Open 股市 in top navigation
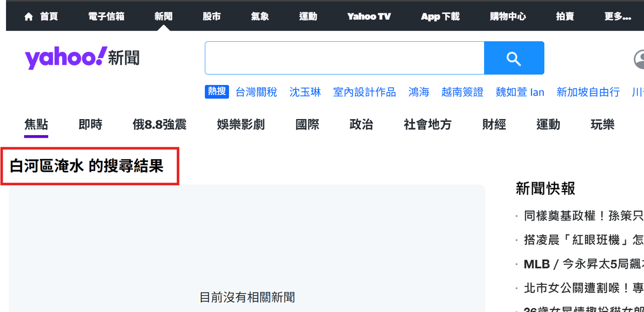 [x=212, y=17]
